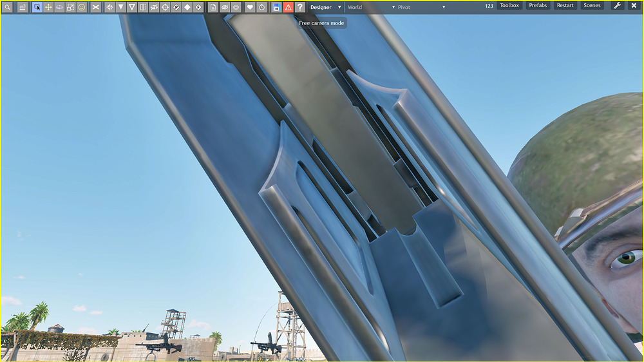The height and width of the screenshot is (362, 644).
Task: Open the red warning triangle icon
Action: click(x=288, y=7)
